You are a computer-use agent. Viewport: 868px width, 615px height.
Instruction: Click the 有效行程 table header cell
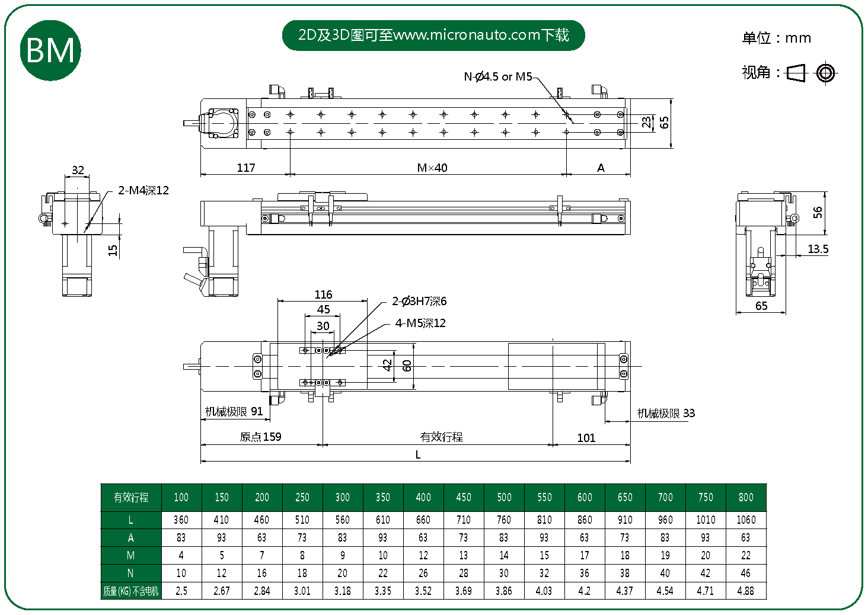click(131, 498)
